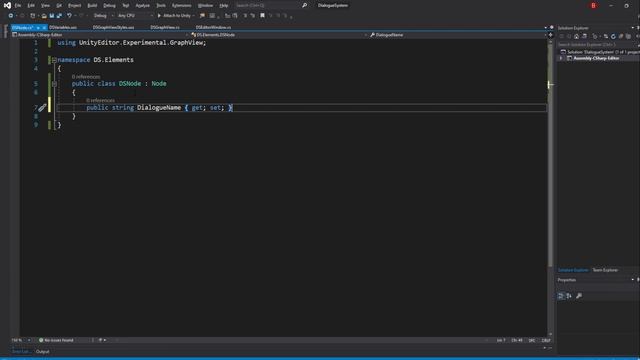Click the Categorized icon in Properties panel

[561, 296]
